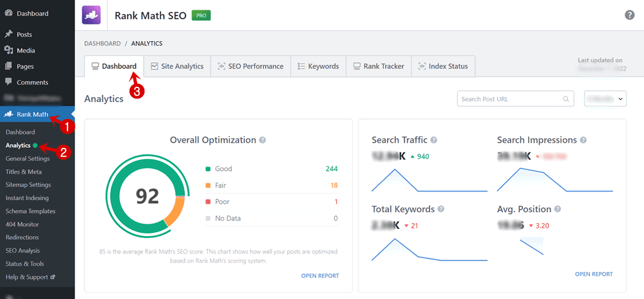Open Titles & Meta settings

(x=23, y=172)
